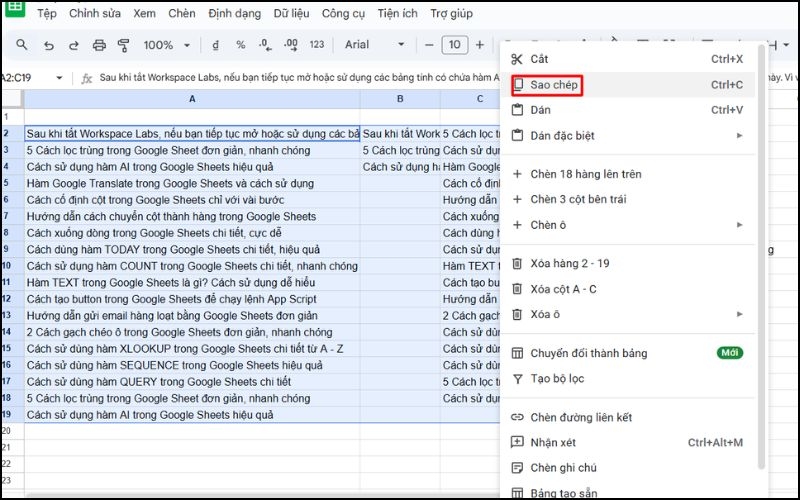800x500 pixels.
Task: Select Chuyển đổi thành bảng
Action: click(x=627, y=353)
